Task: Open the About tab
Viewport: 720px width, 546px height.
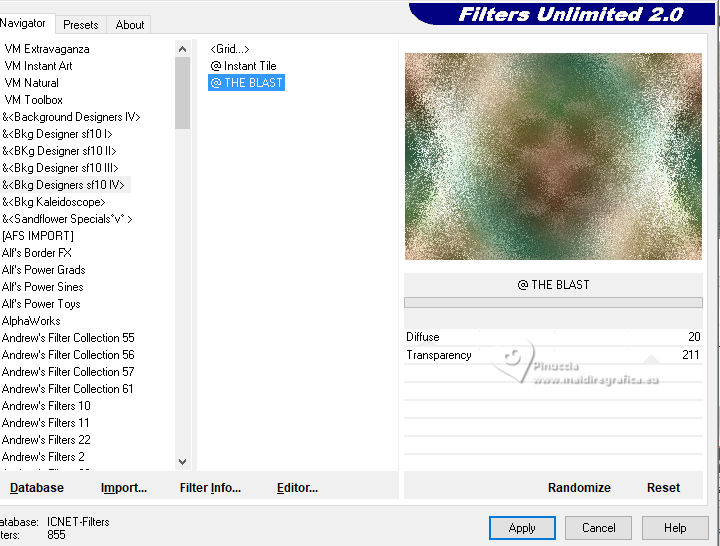Action: click(129, 25)
